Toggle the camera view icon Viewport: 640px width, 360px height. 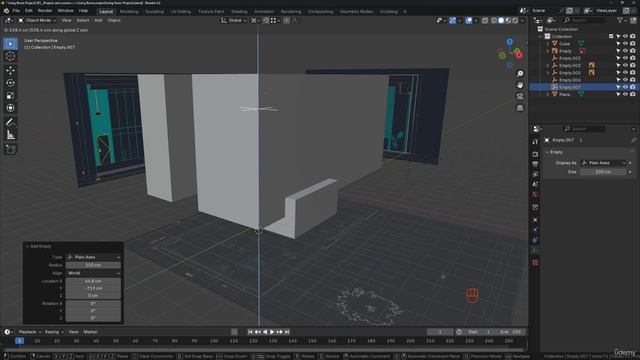[x=520, y=96]
